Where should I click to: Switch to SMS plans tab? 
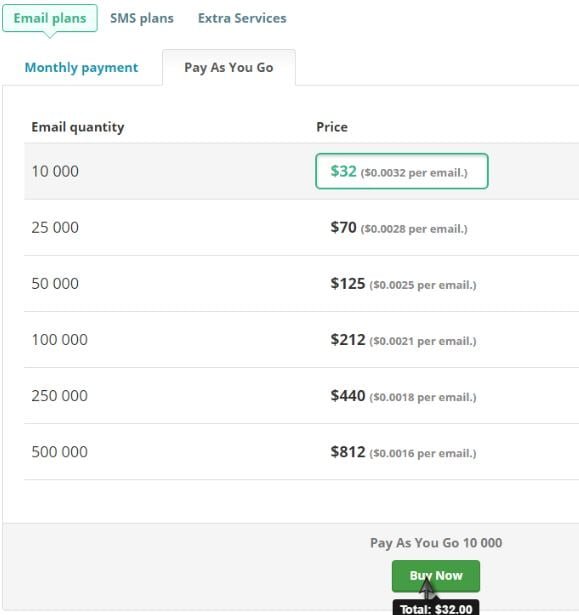coord(142,18)
